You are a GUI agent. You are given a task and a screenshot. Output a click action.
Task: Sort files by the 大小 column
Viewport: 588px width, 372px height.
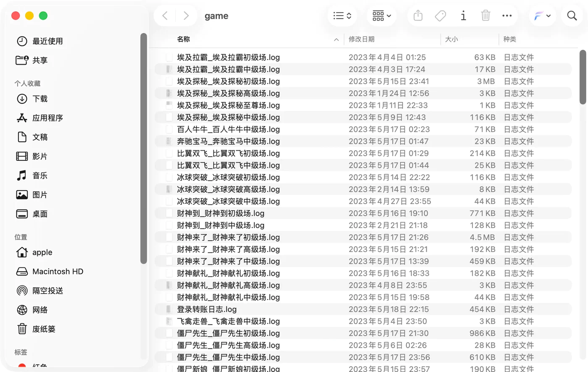(x=451, y=39)
